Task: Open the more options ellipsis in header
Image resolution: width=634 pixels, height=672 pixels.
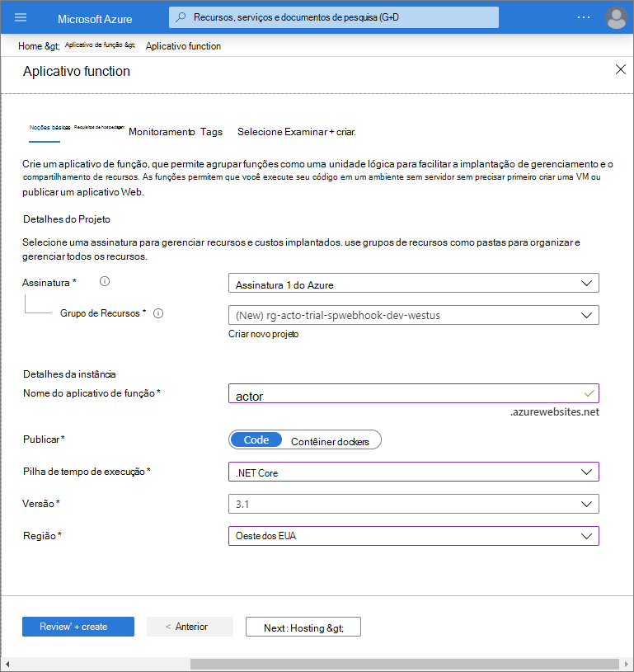Action: pyautogui.click(x=584, y=17)
